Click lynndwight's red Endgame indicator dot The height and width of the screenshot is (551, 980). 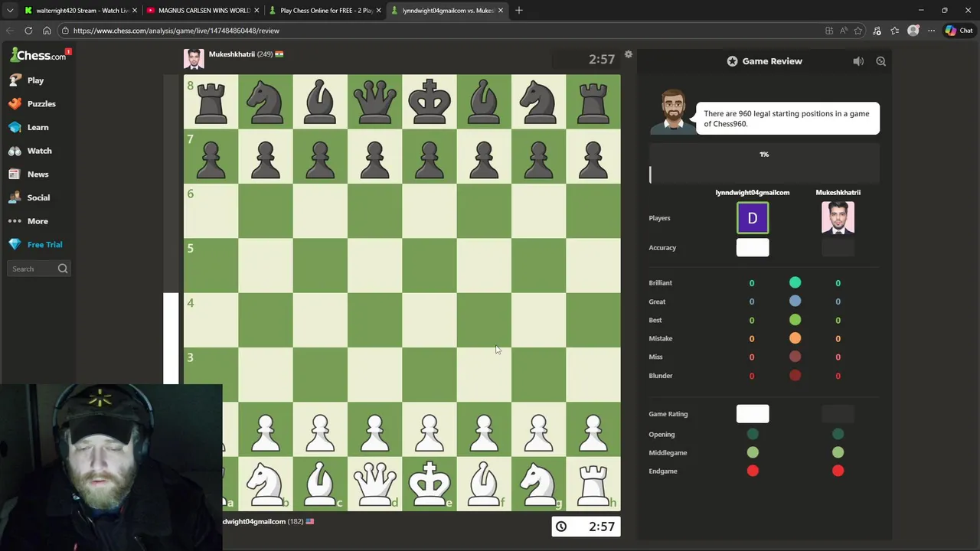(753, 471)
